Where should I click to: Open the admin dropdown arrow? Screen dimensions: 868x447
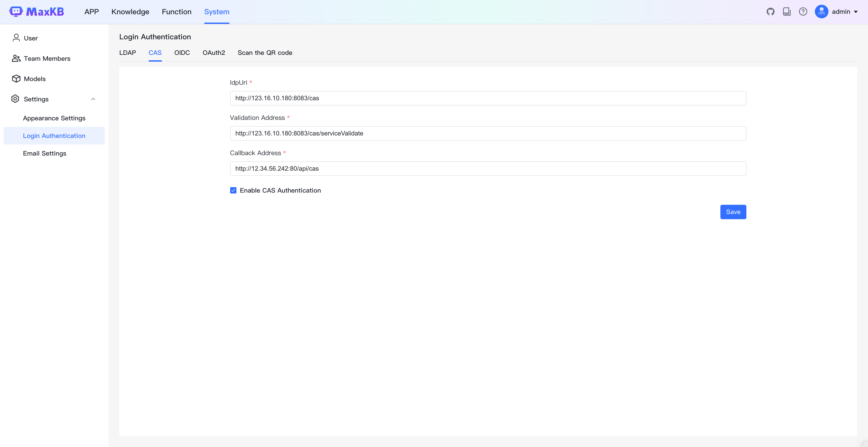(856, 12)
